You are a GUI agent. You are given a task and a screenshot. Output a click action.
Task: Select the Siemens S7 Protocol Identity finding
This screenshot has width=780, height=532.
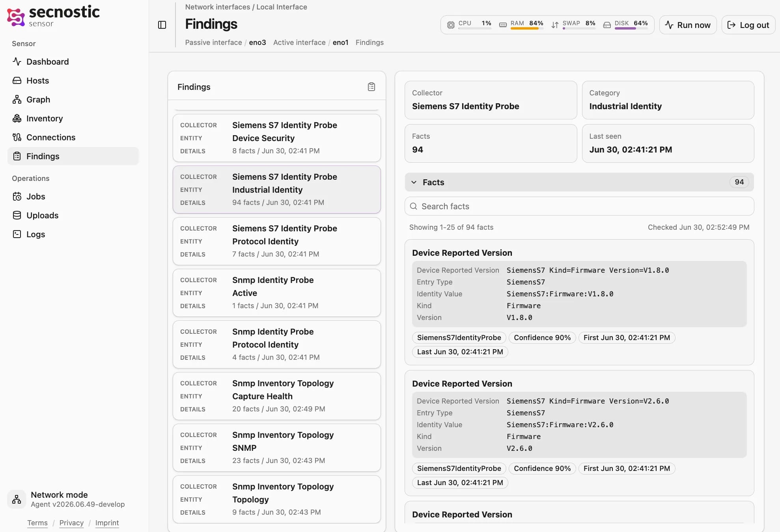click(x=277, y=241)
